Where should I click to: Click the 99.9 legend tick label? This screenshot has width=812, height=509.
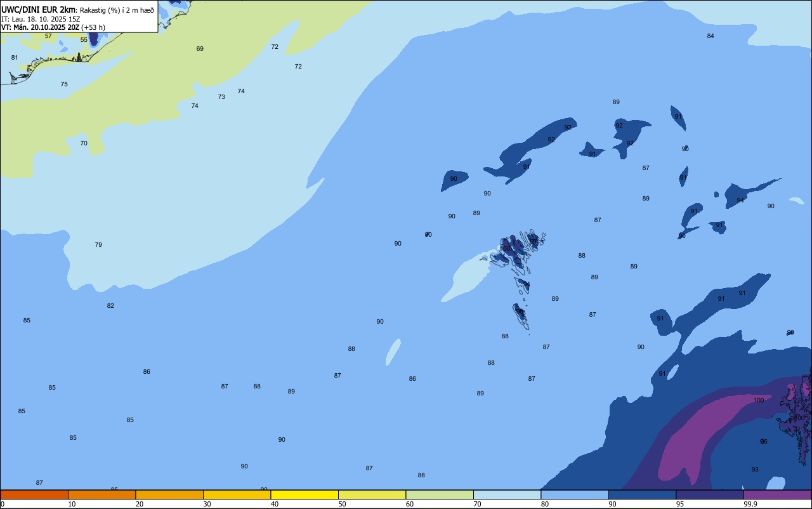(x=750, y=504)
